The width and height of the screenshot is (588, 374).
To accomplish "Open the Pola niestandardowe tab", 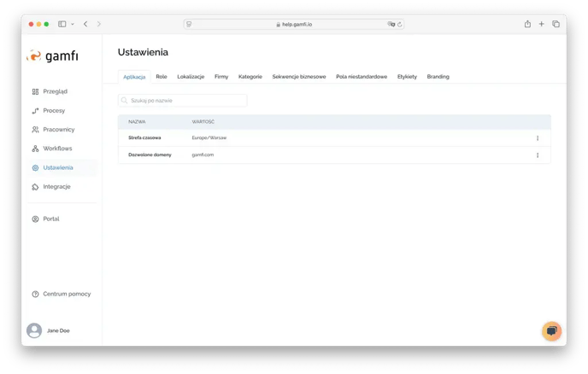I will pos(362,77).
